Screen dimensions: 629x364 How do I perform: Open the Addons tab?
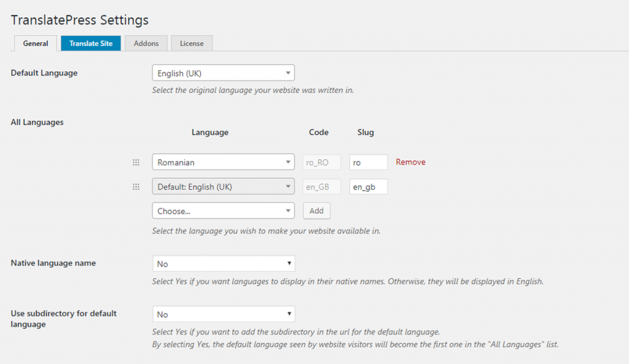pos(146,44)
